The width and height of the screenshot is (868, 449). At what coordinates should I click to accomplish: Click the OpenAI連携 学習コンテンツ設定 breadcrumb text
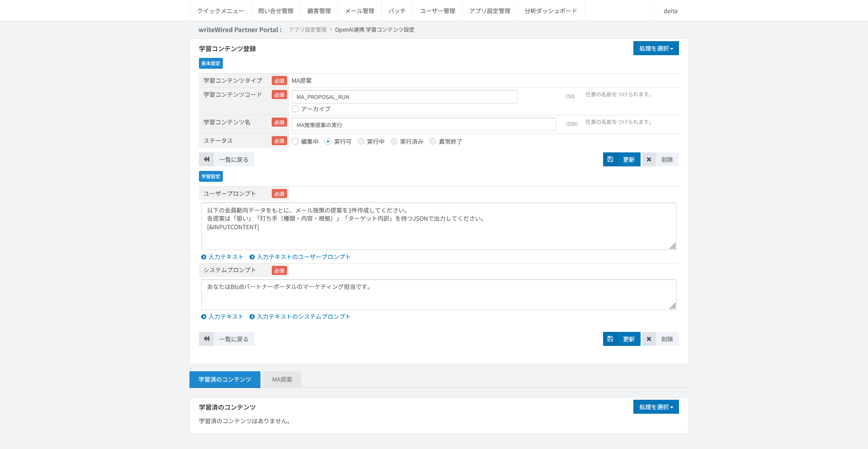coord(375,29)
